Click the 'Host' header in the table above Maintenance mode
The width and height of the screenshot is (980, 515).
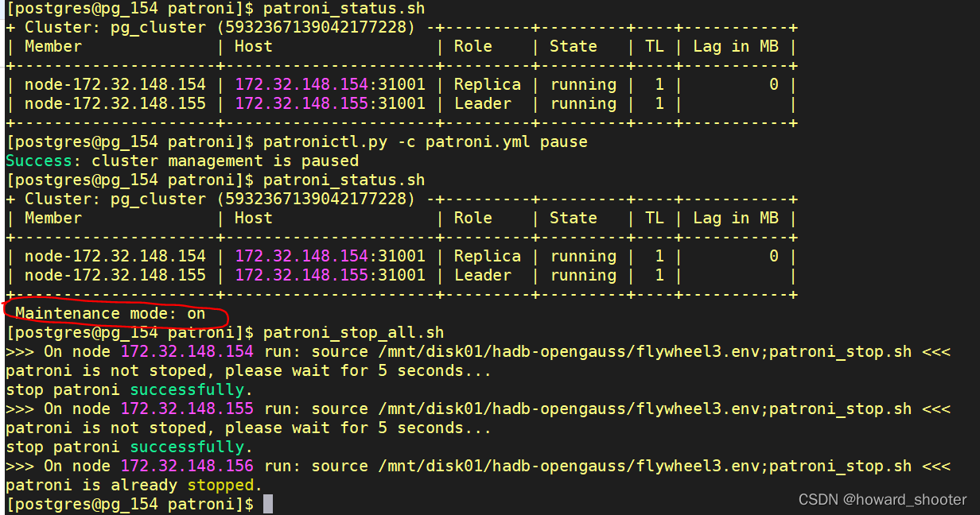click(x=254, y=219)
